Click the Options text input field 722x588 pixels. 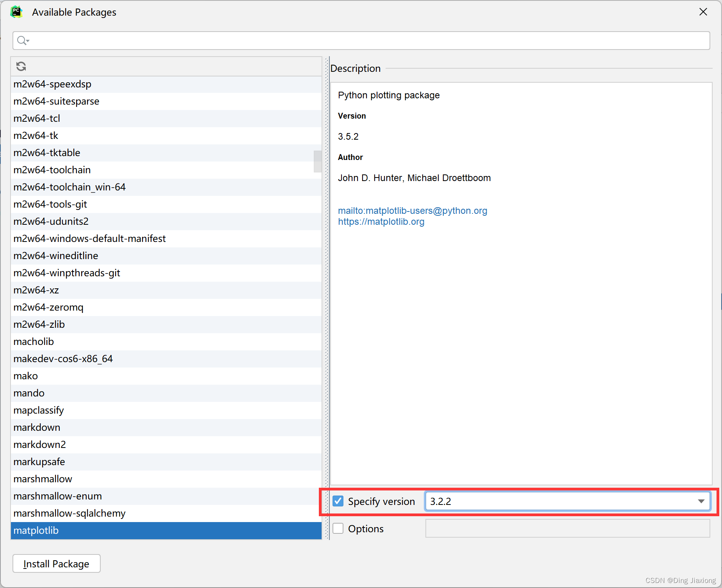pyautogui.click(x=567, y=528)
